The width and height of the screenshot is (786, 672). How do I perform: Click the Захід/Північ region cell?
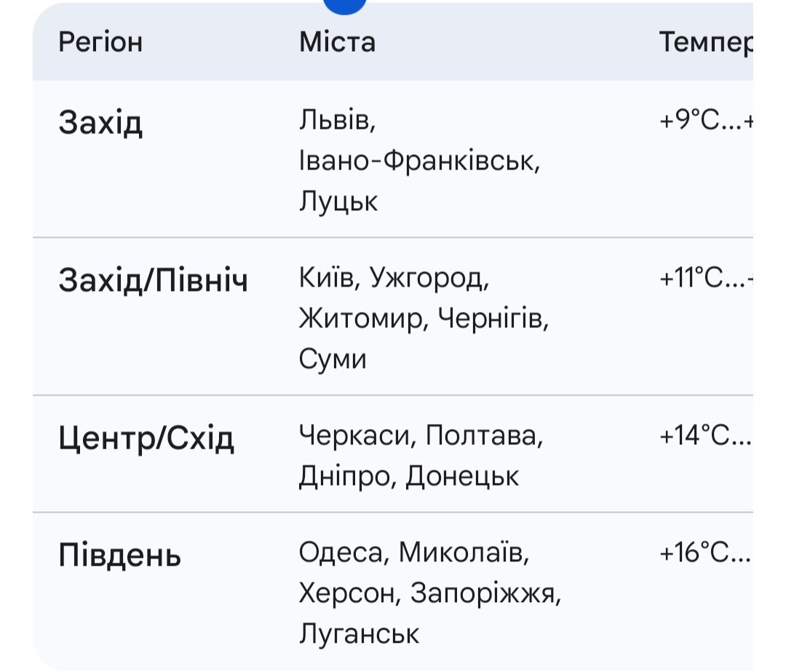[153, 280]
